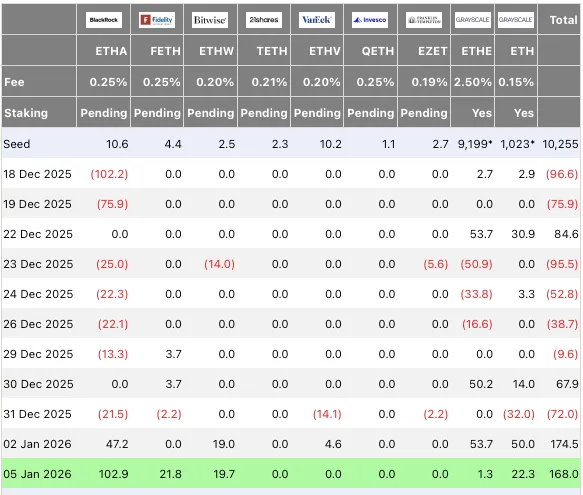
Task: Click the Franklin Templeton logo icon
Action: click(x=424, y=20)
